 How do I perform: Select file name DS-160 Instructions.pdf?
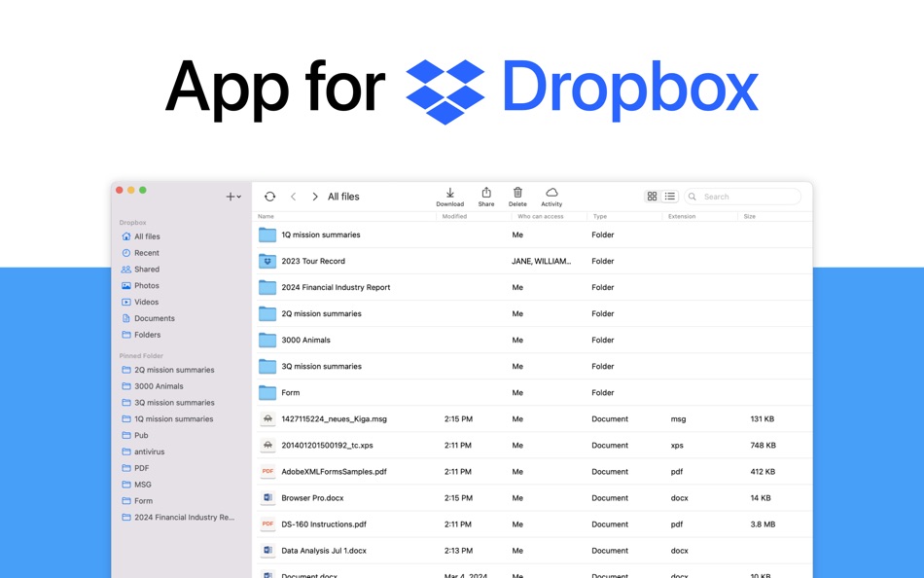tap(324, 524)
